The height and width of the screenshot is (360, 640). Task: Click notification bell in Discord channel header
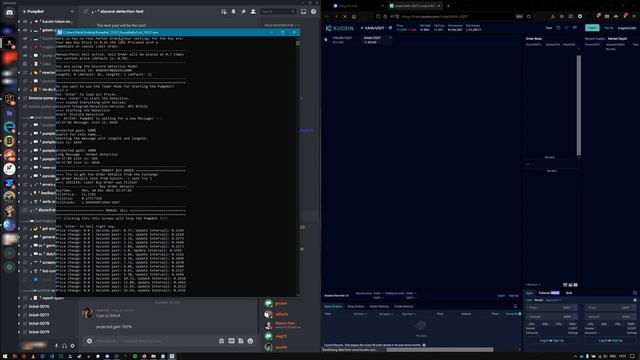(x=233, y=11)
